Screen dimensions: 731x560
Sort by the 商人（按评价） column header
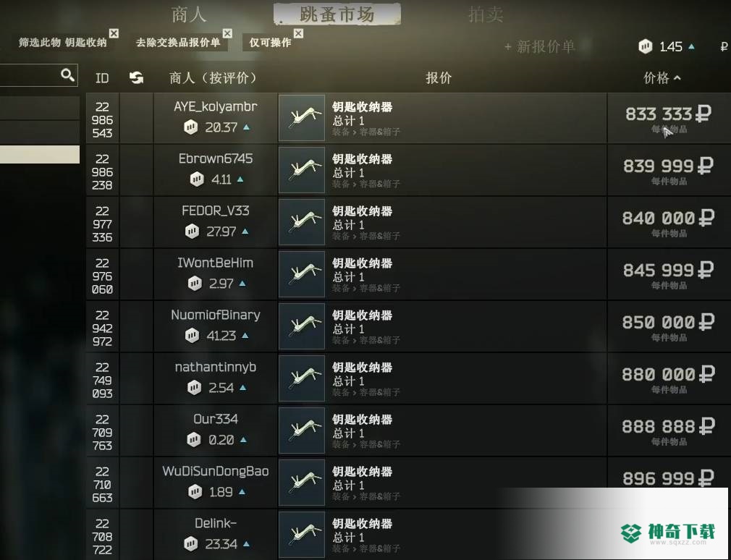click(213, 78)
